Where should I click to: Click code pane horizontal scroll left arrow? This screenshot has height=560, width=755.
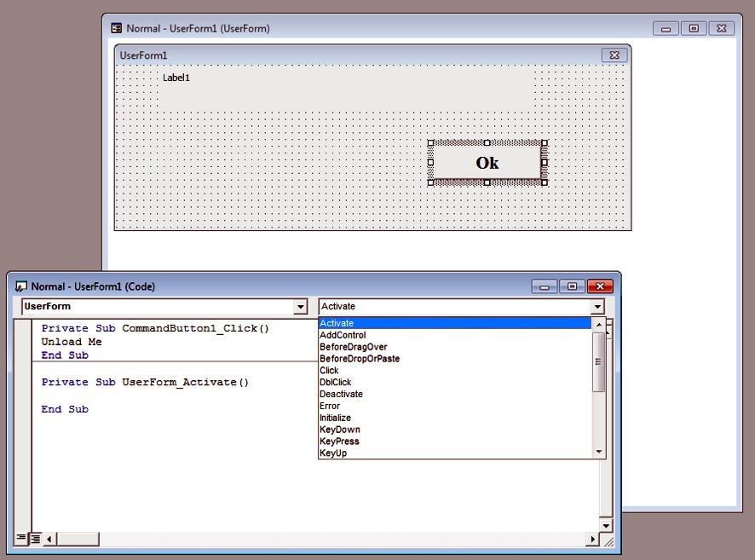(49, 539)
